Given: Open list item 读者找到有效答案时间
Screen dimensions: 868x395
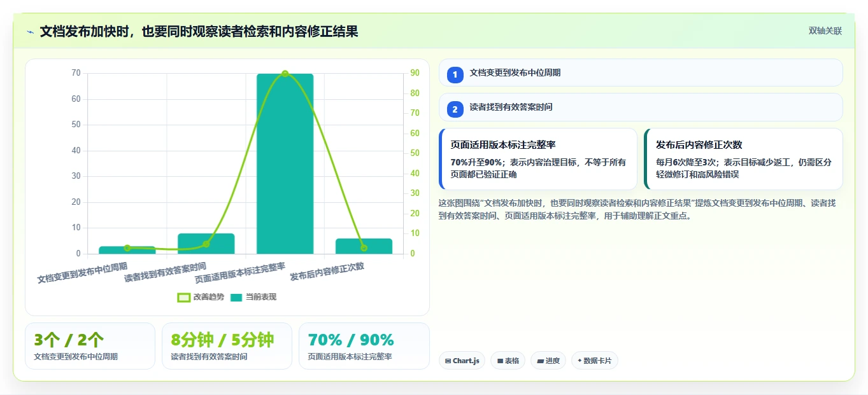Looking at the screenshot, I should [641, 107].
